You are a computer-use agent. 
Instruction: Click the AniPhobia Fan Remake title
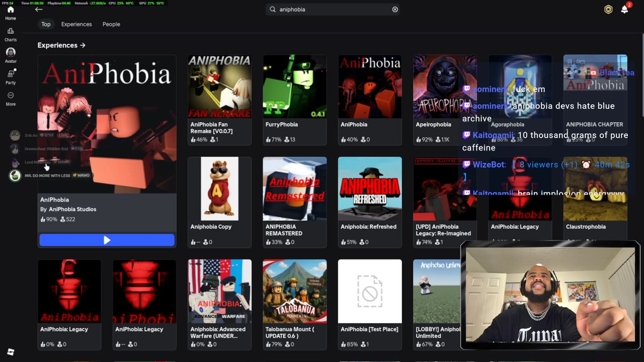211,128
